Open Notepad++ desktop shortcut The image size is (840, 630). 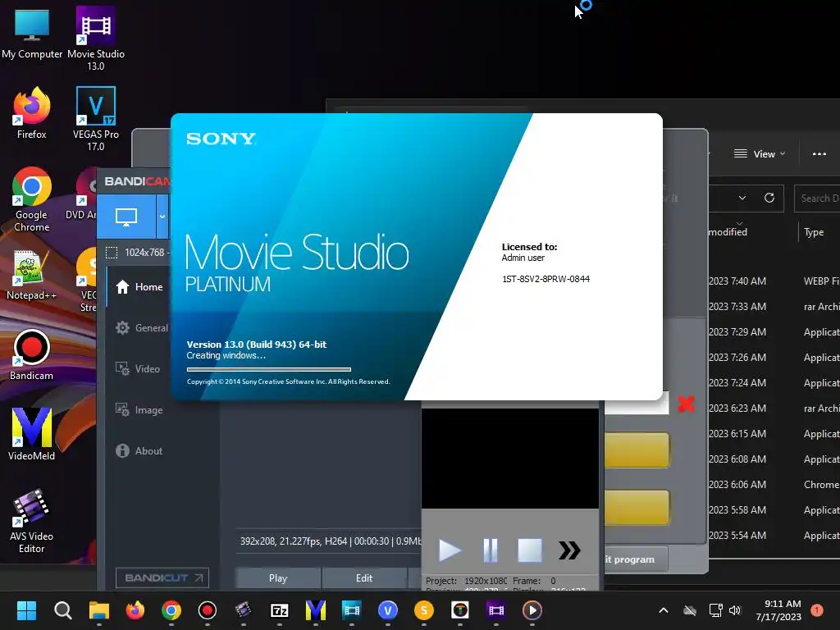pyautogui.click(x=32, y=274)
